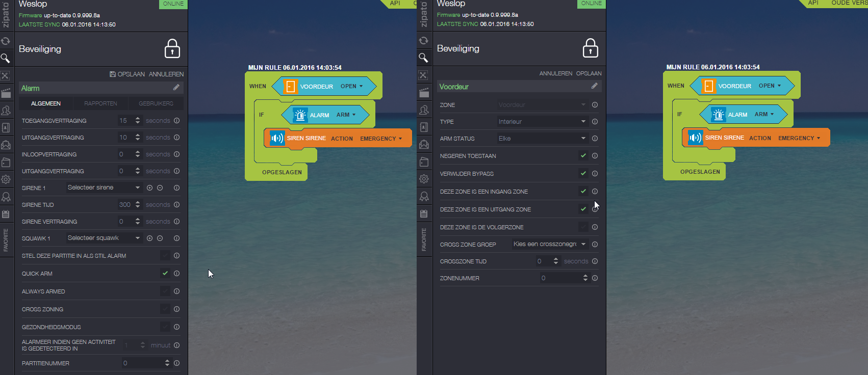Click the edit pencil next to Voordeur
This screenshot has width=868, height=375.
594,86
